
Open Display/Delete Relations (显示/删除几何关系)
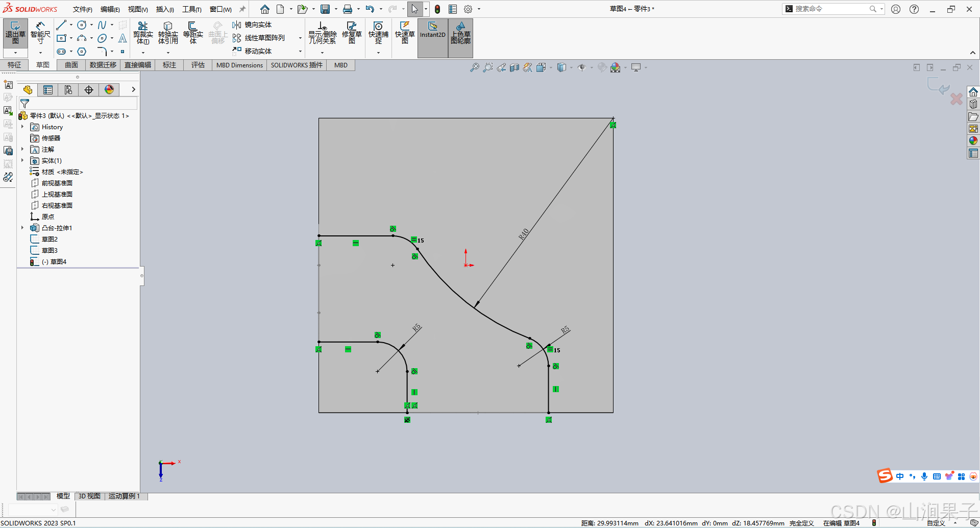coord(323,33)
